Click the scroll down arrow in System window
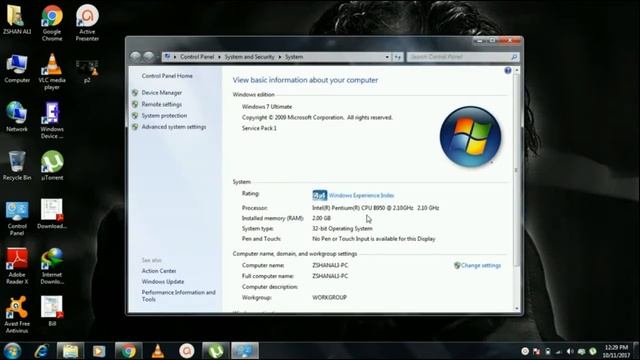This screenshot has height=360, width=640. point(517,309)
